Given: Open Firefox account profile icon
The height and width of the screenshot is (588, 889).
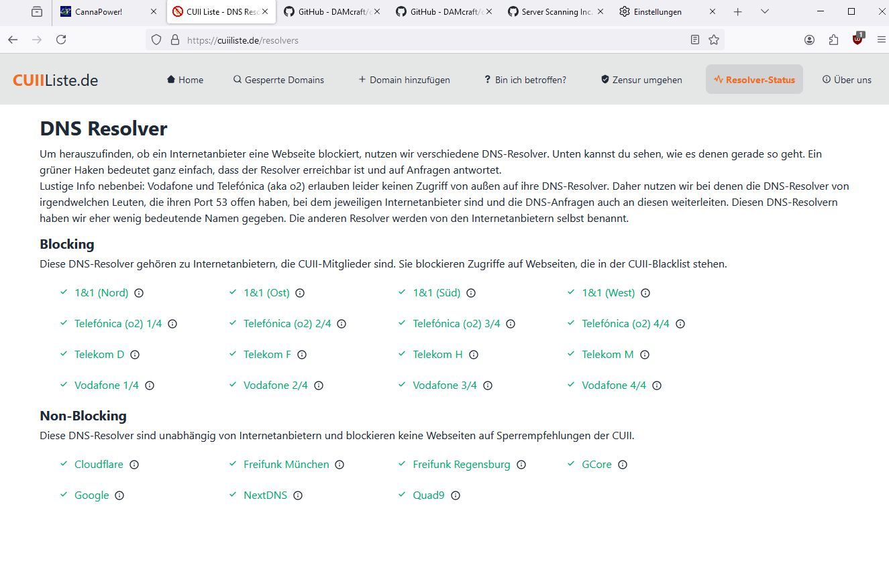Looking at the screenshot, I should point(810,40).
